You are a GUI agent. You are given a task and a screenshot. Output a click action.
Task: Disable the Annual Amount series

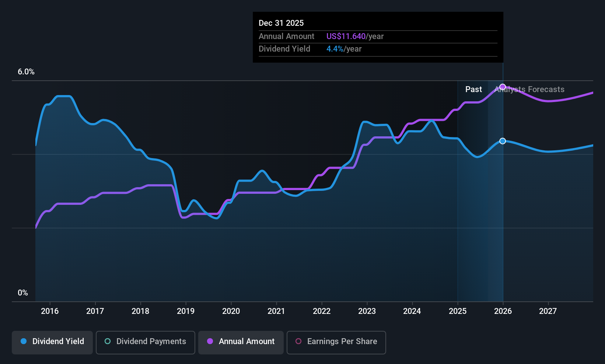241,342
